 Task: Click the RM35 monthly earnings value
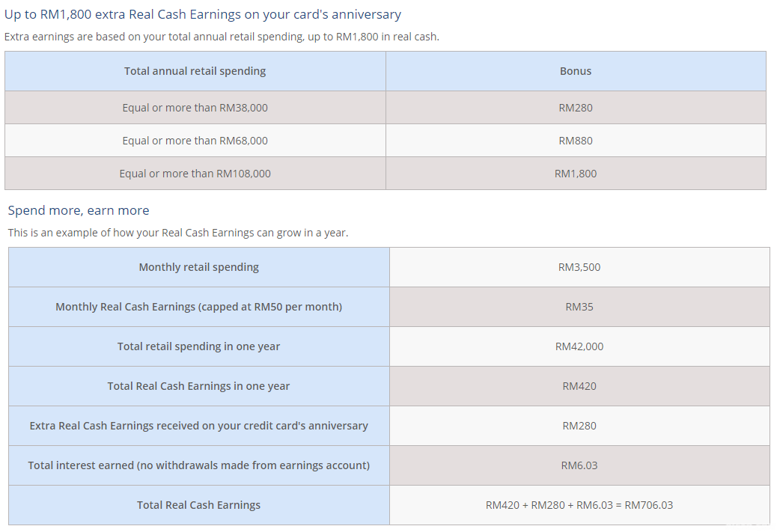(579, 307)
